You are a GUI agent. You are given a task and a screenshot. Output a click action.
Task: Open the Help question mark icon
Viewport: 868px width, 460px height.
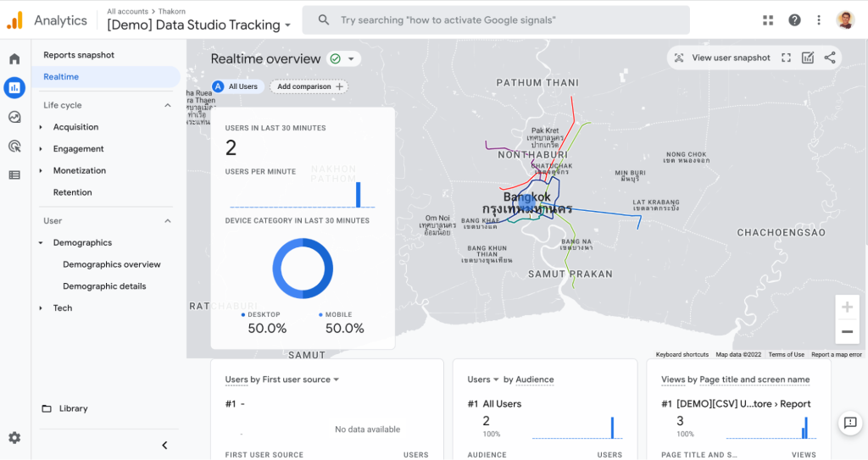click(x=794, y=20)
